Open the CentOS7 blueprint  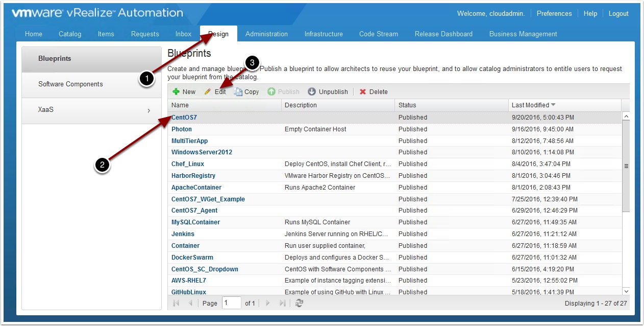184,118
